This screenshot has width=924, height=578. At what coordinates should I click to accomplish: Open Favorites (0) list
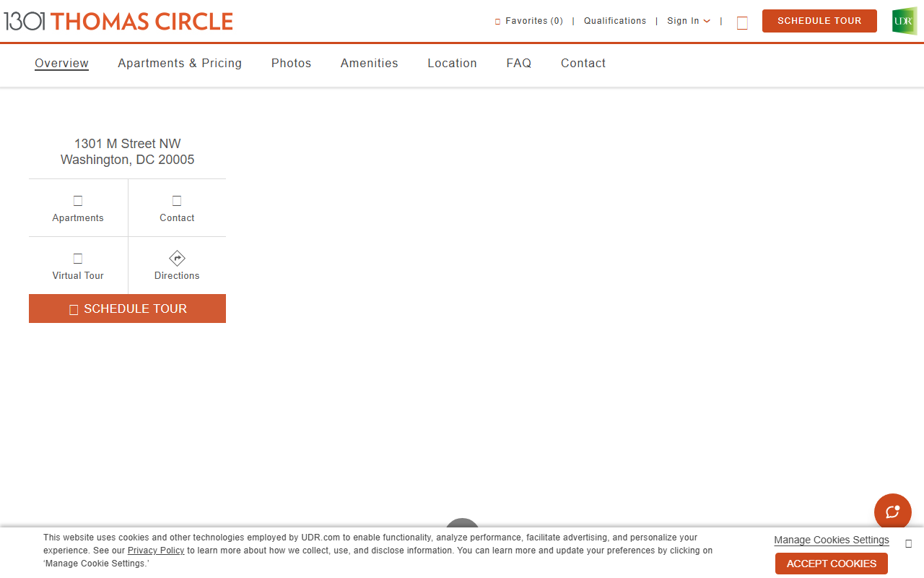[x=529, y=21]
